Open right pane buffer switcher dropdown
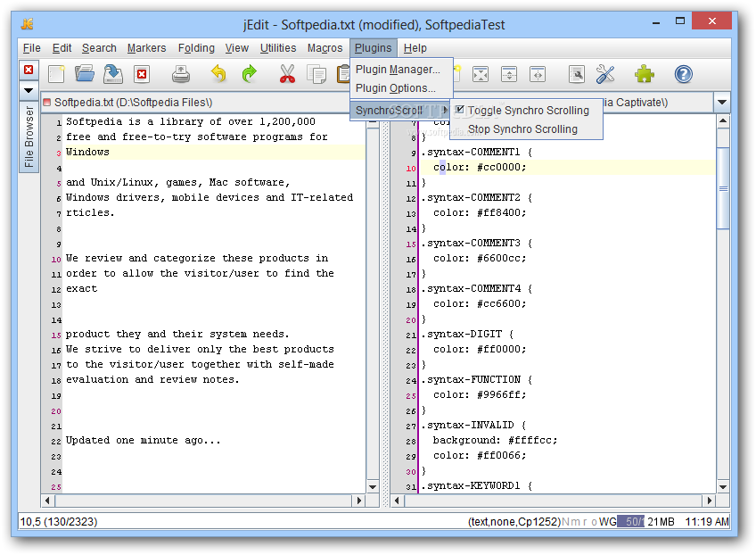 (x=722, y=103)
